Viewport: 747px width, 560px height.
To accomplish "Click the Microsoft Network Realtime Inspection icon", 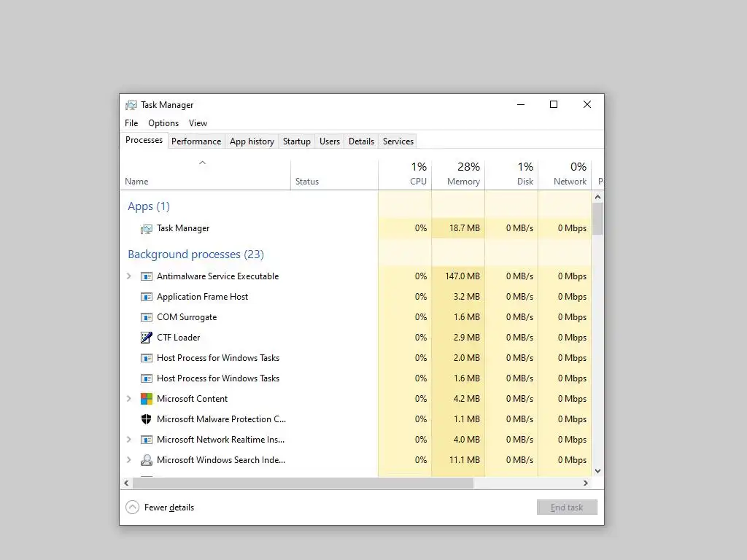I will pos(146,440).
